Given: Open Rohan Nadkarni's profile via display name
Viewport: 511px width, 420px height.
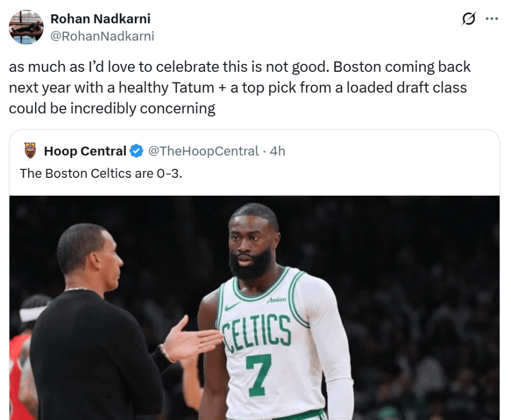Looking at the screenshot, I should tap(100, 19).
